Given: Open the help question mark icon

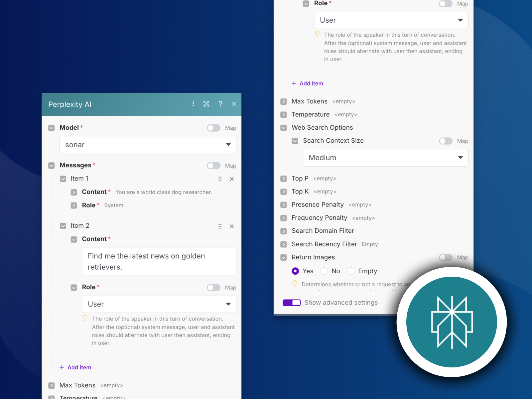Looking at the screenshot, I should pyautogui.click(x=220, y=104).
